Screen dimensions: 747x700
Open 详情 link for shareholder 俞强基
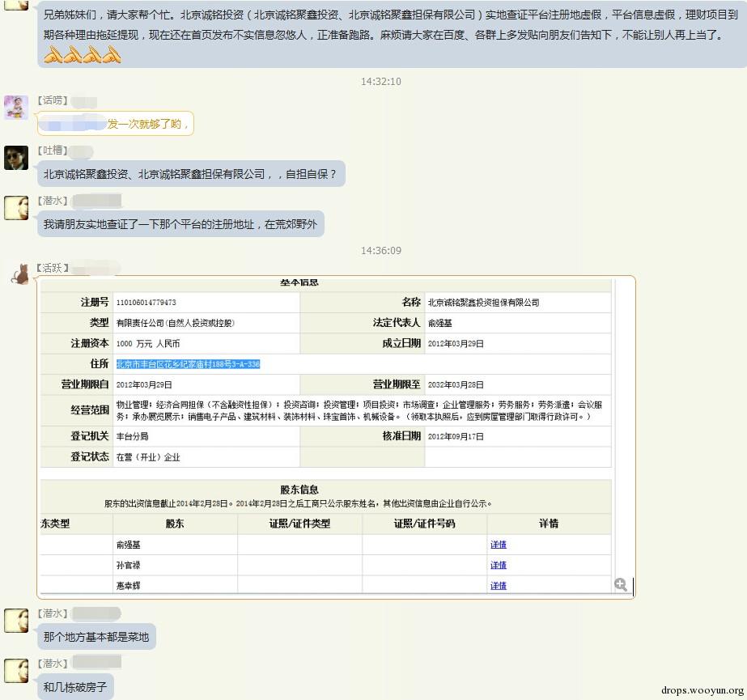[x=499, y=545]
